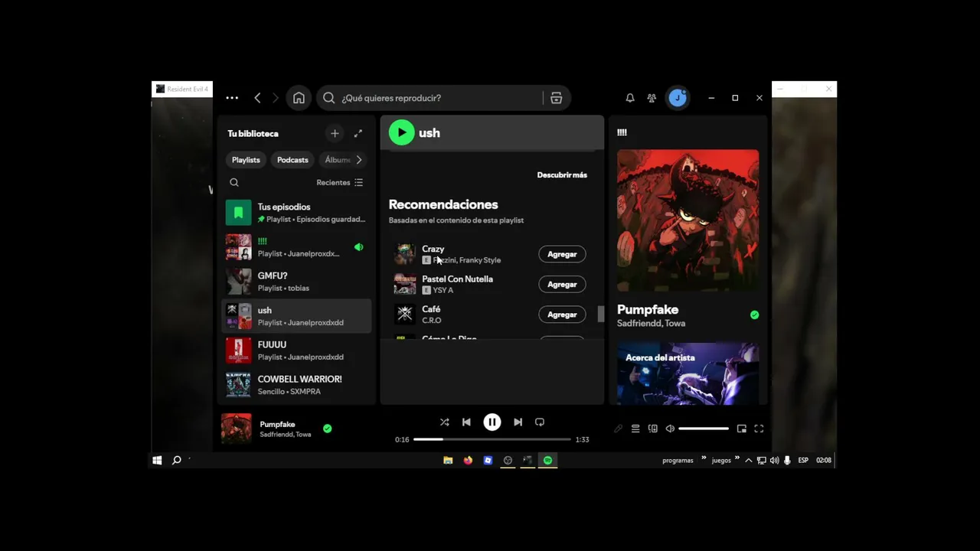
Task: Open Firefox from the taskbar
Action: pyautogui.click(x=468, y=460)
